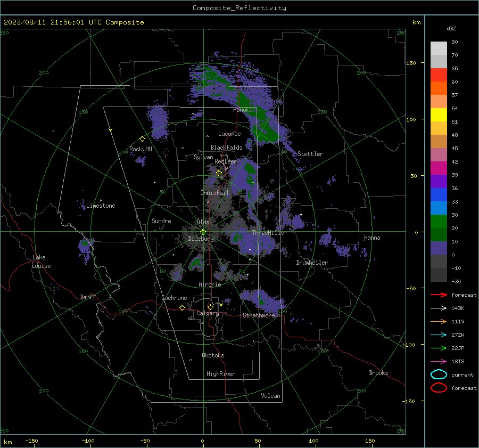Click the Airdrie map label
Screen dimensions: 479x448
click(x=210, y=284)
